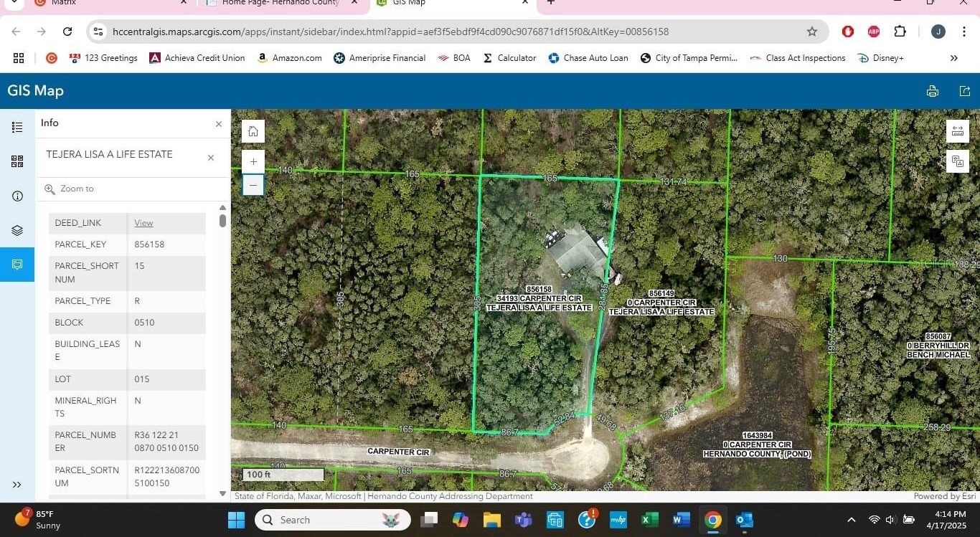
Task: Go forward in browser history
Action: pos(42,32)
